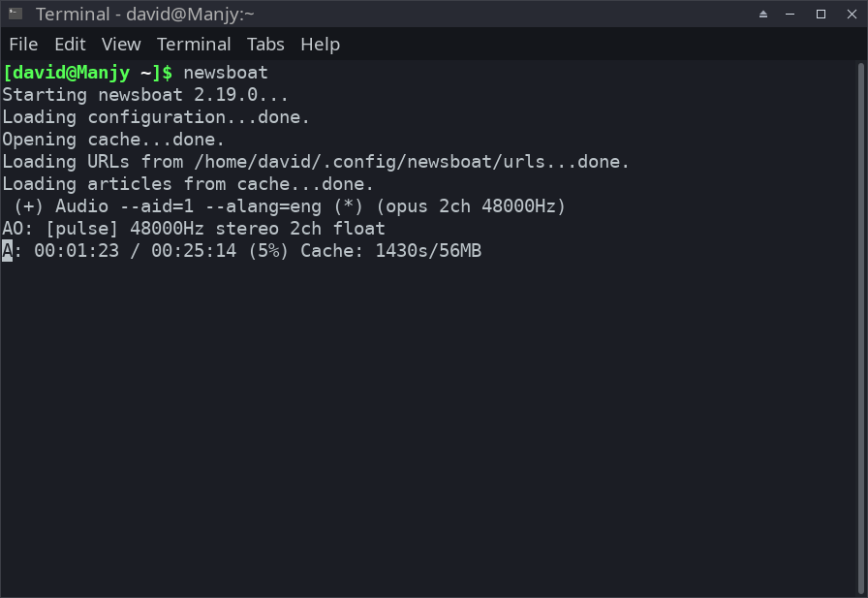Viewport: 868px width, 598px height.
Task: Click the highlighted cursor block 'A'
Action: click(x=8, y=251)
